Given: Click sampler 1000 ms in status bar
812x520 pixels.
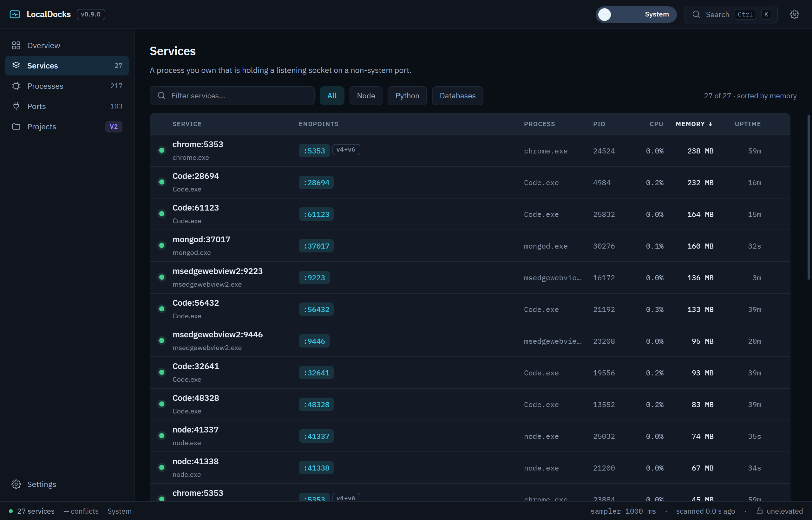Looking at the screenshot, I should (623, 511).
